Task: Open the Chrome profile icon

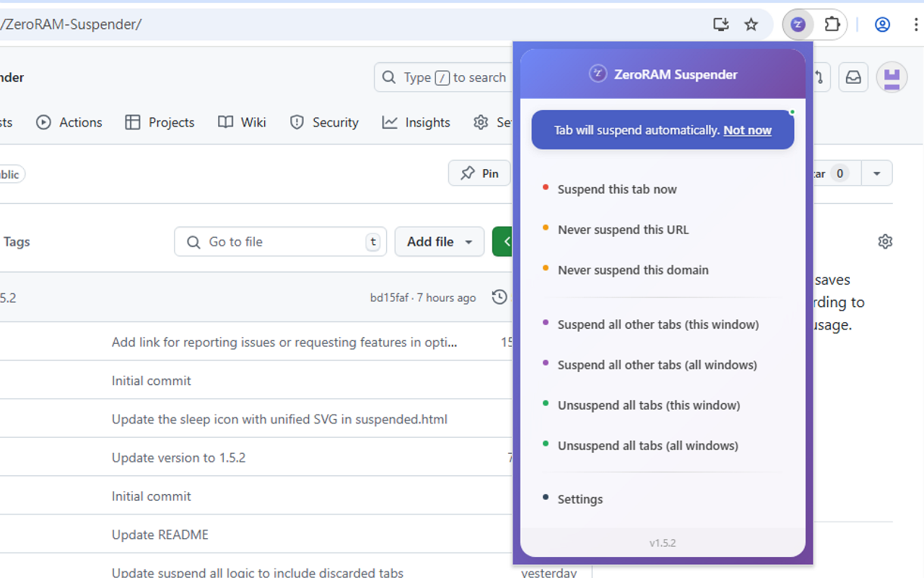Action: (x=882, y=25)
